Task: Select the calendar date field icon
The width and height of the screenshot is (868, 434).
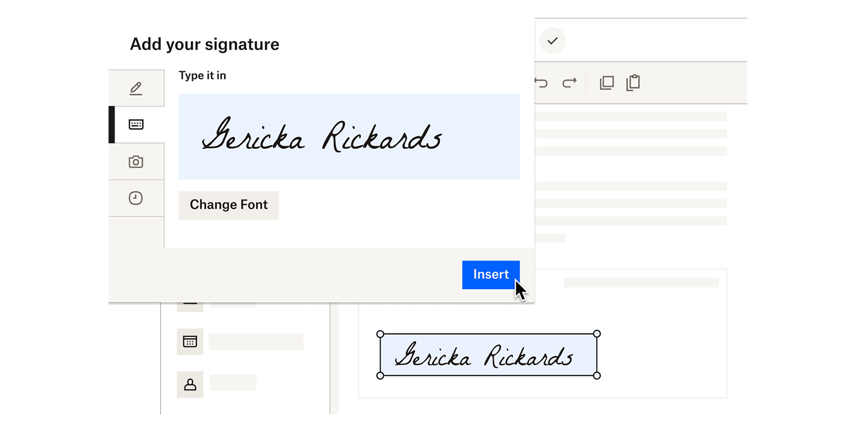Action: tap(190, 342)
